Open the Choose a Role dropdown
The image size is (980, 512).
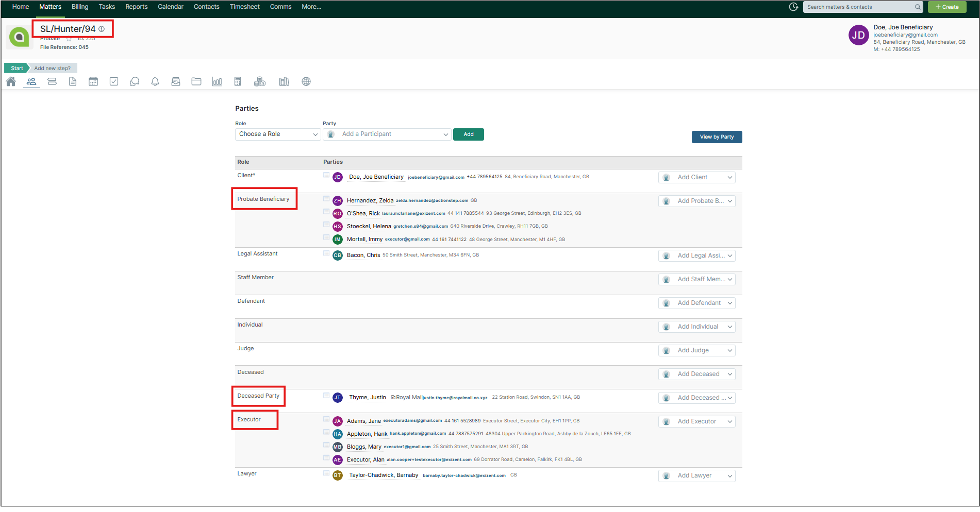pos(278,134)
